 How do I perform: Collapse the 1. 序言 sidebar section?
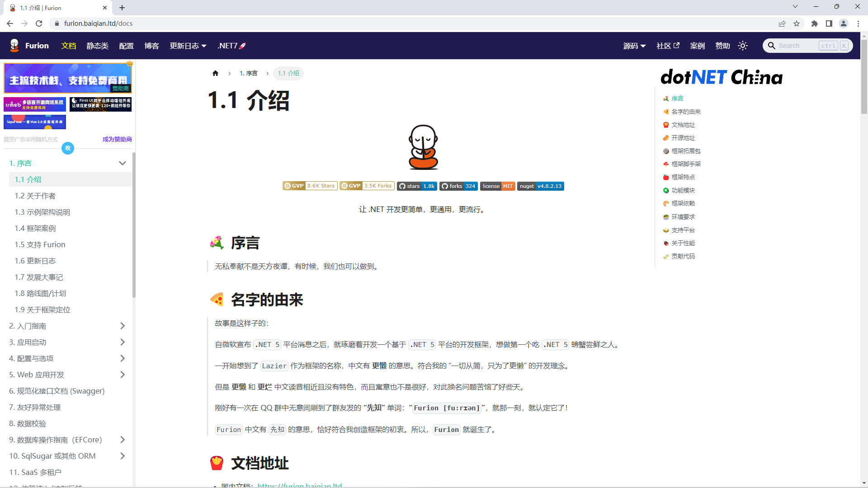pos(122,163)
